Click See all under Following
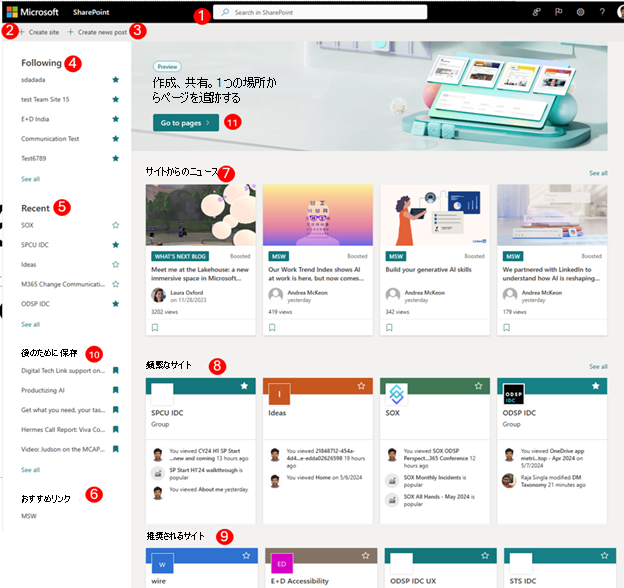Image resolution: width=624 pixels, height=588 pixels. [x=30, y=179]
